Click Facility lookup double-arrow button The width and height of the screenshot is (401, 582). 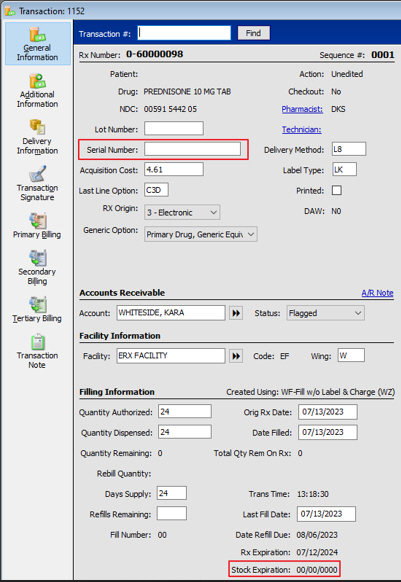(x=236, y=356)
